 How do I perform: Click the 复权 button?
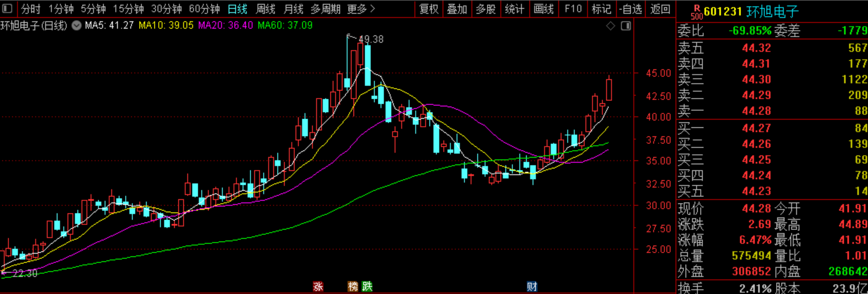point(428,9)
